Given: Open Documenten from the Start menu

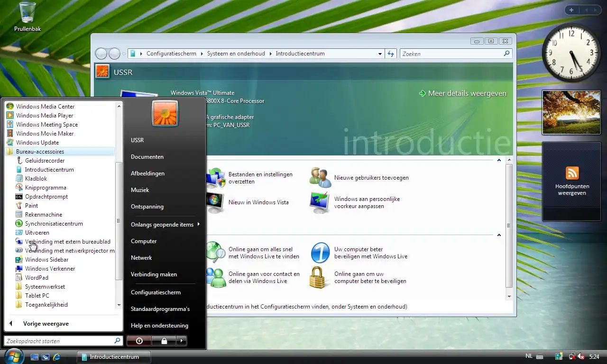Looking at the screenshot, I should [x=147, y=157].
